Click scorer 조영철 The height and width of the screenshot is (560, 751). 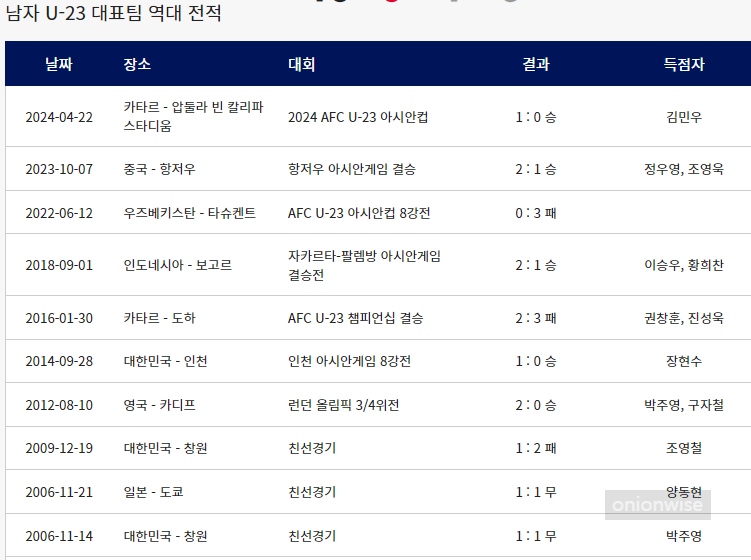683,448
